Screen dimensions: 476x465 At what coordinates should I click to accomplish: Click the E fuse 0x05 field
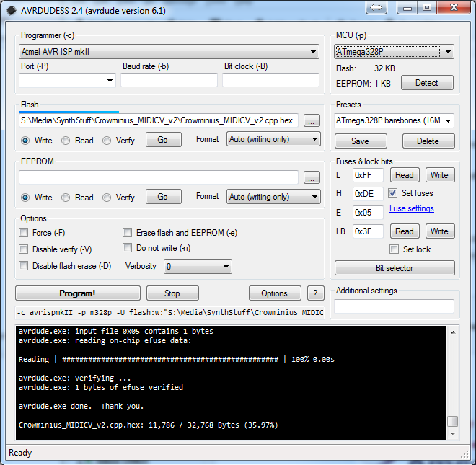(368, 213)
